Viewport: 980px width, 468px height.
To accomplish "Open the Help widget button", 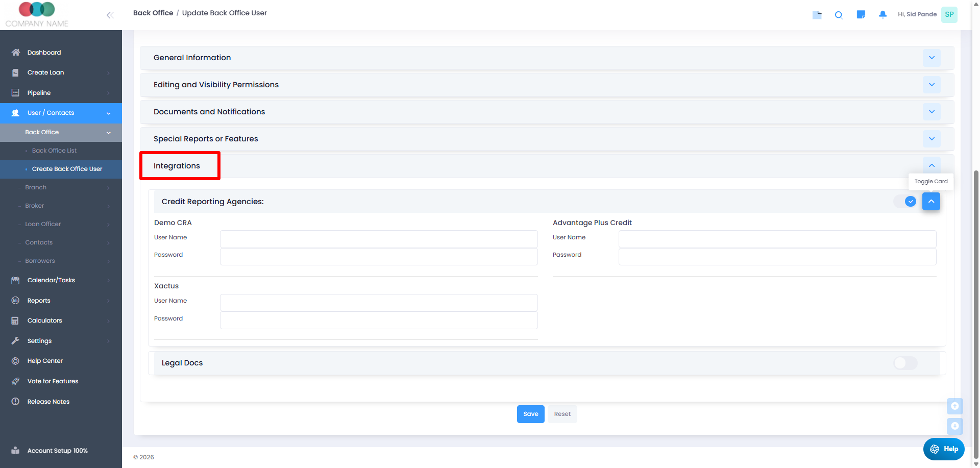I will [944, 449].
